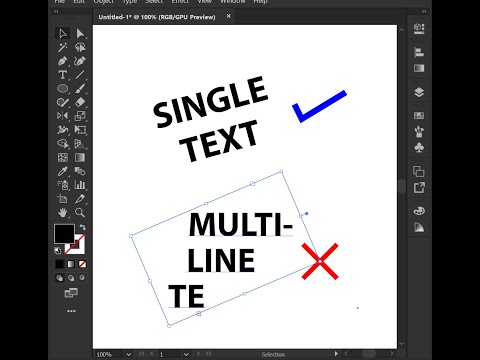Select the Eraser tool
The width and height of the screenshot is (480, 360).
pos(80,102)
